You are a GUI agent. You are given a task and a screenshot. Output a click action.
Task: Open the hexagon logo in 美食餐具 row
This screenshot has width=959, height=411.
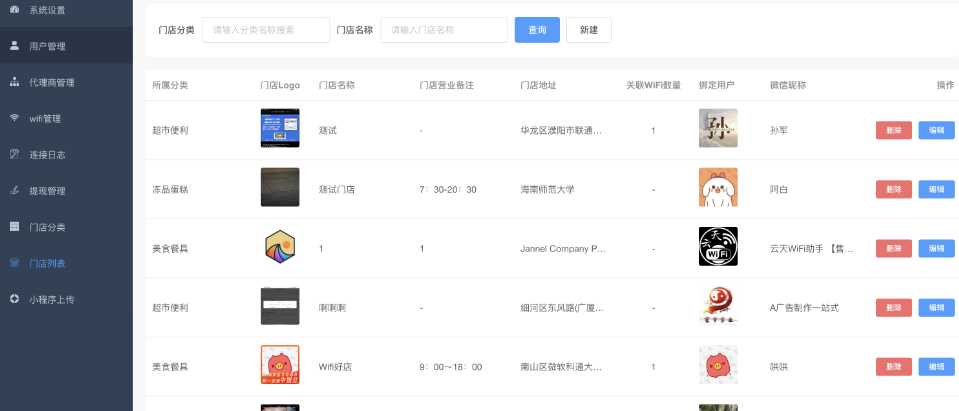[x=280, y=246]
